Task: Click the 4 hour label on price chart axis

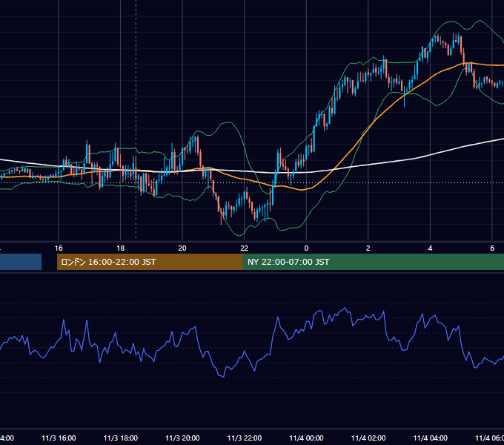Action: [430, 248]
